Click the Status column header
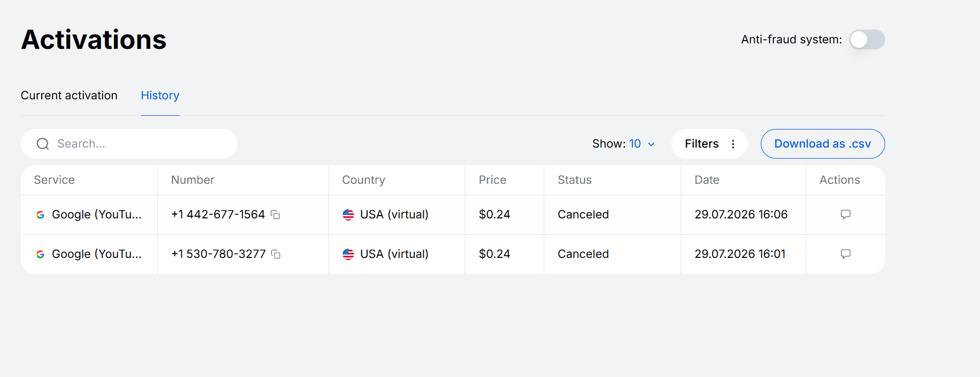The image size is (980, 377). tap(574, 180)
